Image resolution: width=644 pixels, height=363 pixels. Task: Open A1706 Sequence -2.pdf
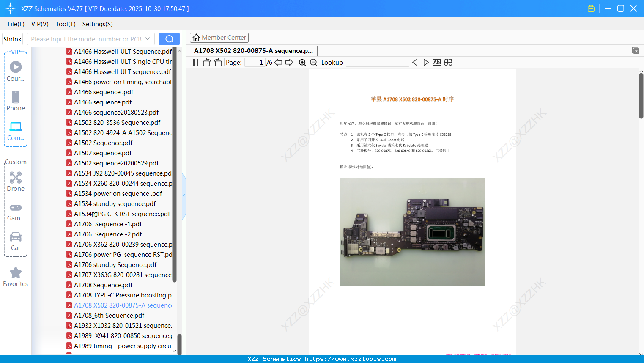(104, 234)
